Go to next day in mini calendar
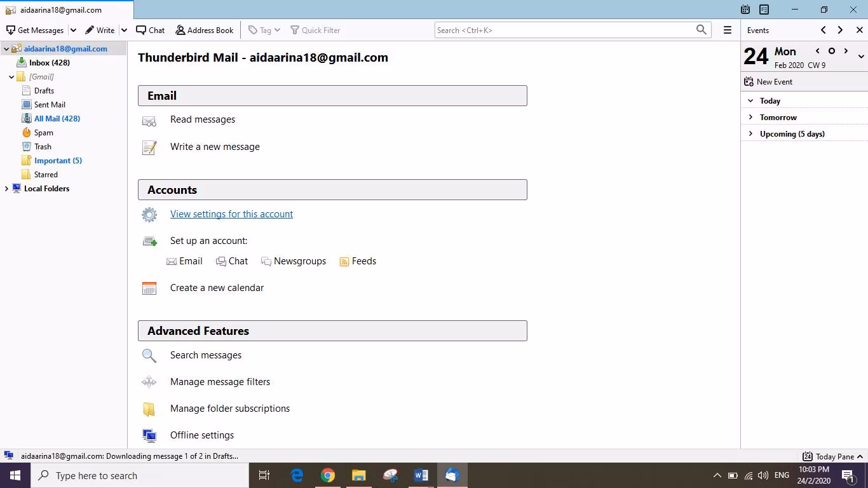The height and width of the screenshot is (488, 868). tap(846, 51)
